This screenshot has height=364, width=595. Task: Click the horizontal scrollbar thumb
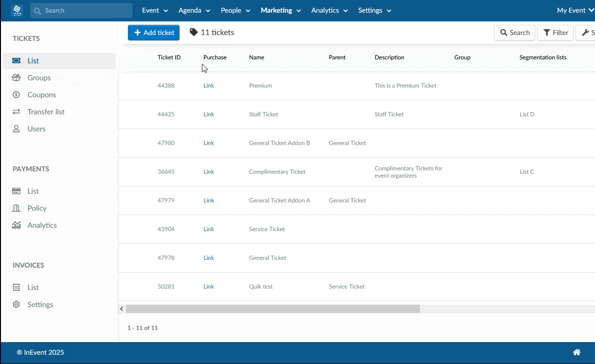272,309
